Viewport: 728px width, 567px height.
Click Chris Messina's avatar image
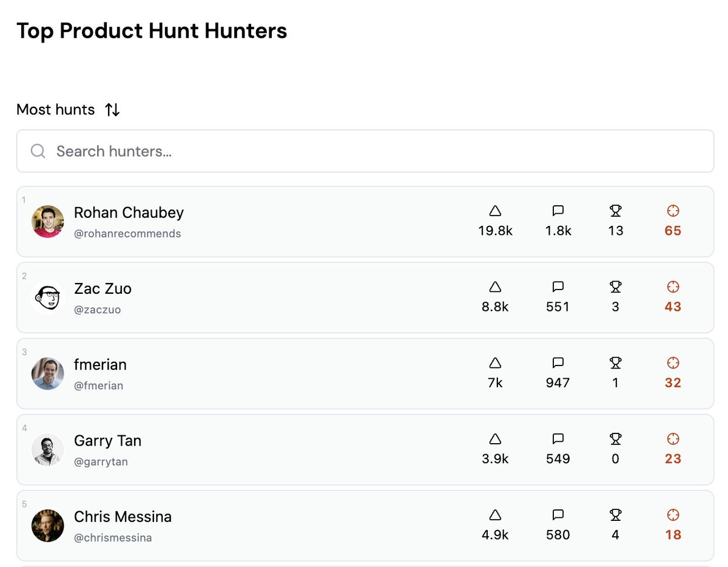[x=48, y=526]
